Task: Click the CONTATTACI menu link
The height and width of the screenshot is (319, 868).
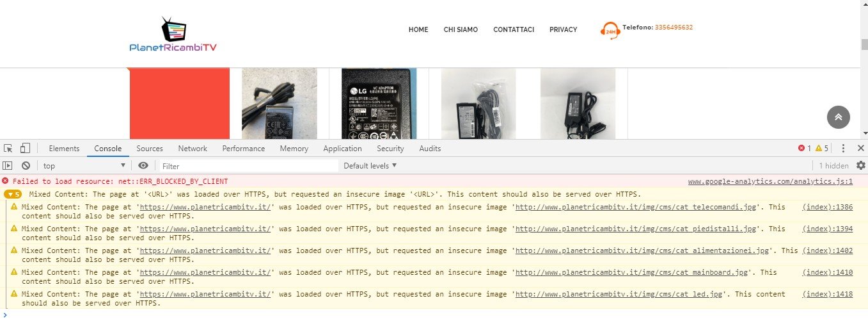Action: 514,29
